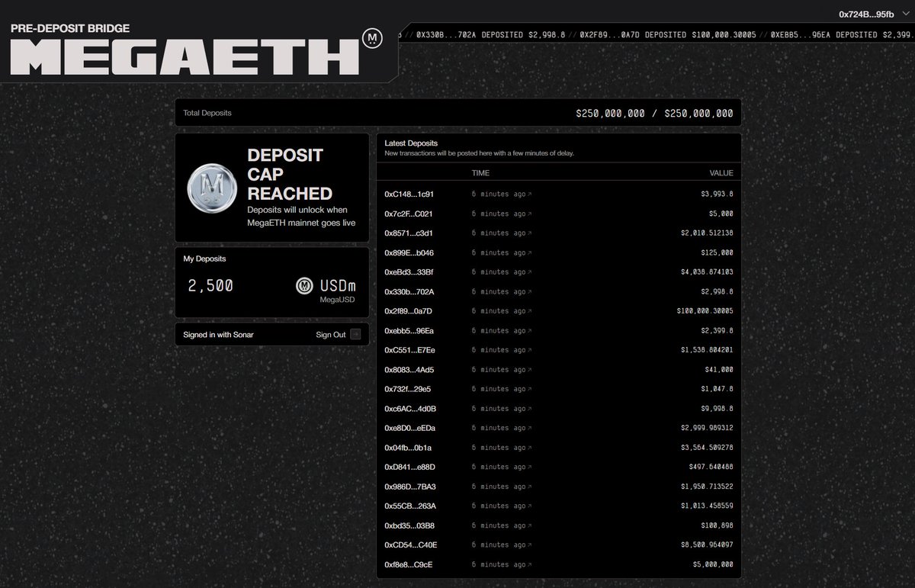Open the external link arrow for 0xC551...E7Ee

(x=530, y=349)
